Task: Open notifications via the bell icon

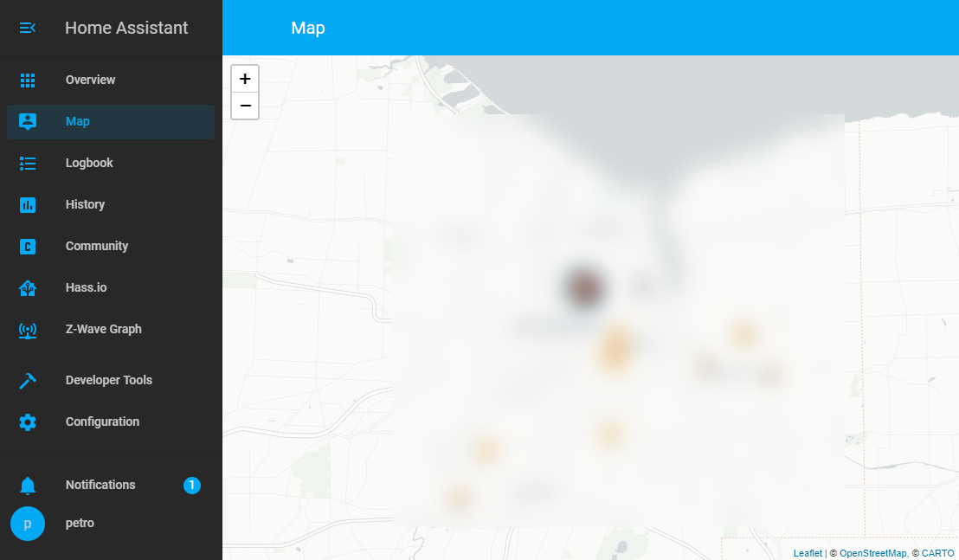Action: (x=27, y=485)
